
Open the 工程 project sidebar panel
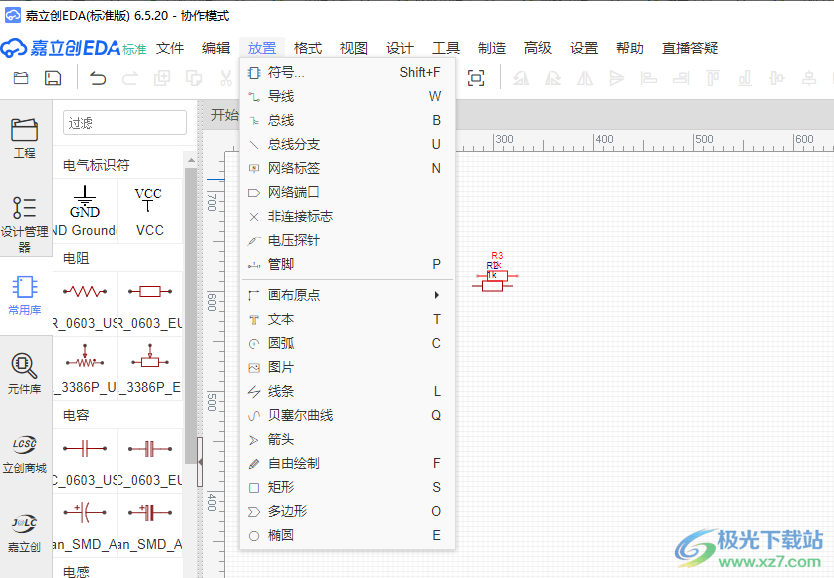click(24, 138)
